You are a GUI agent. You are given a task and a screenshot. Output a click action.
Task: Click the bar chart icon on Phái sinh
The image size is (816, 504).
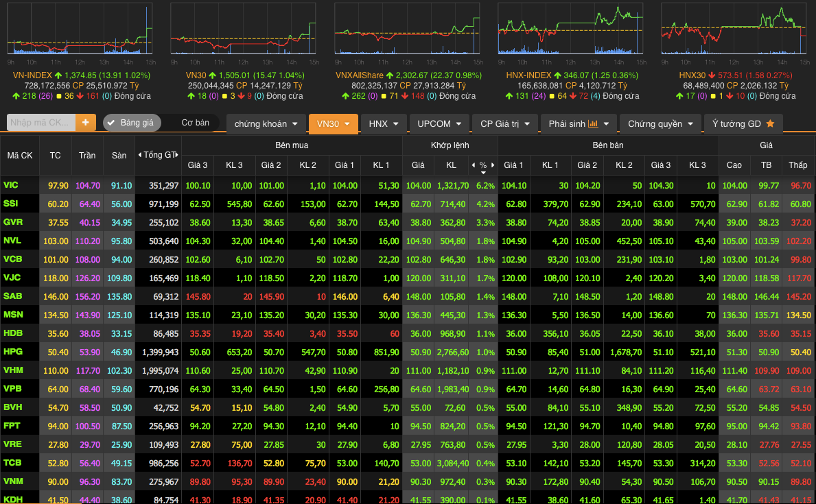593,124
